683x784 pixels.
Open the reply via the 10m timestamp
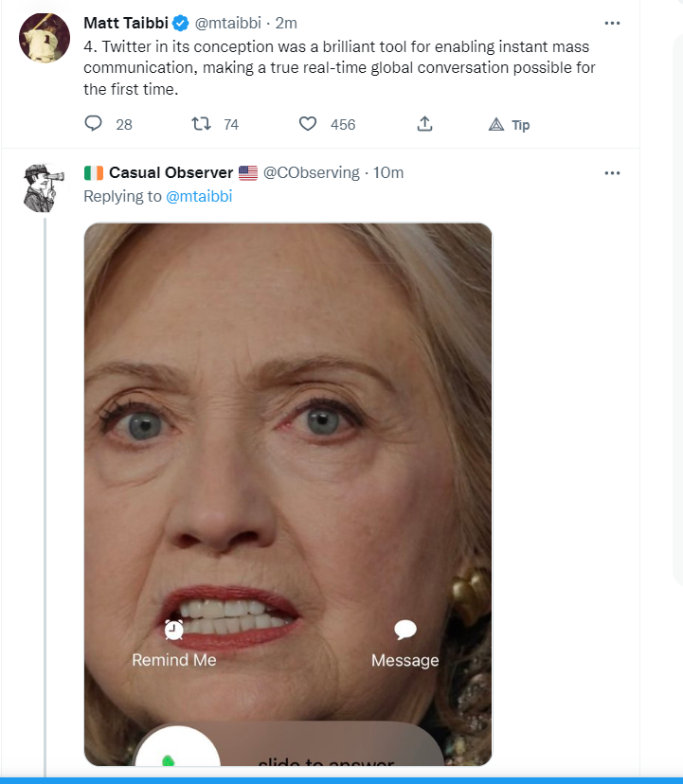coord(388,172)
